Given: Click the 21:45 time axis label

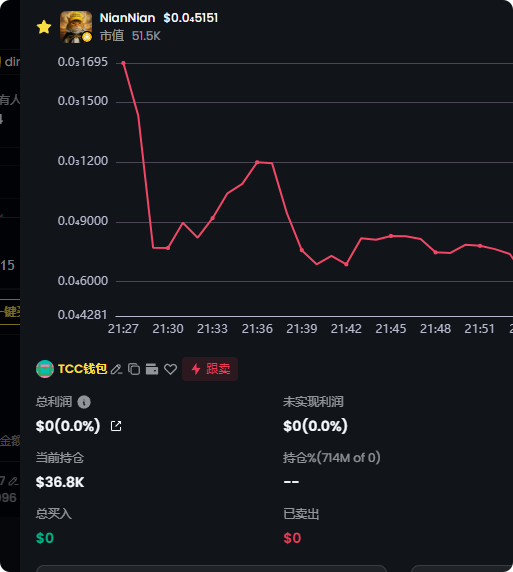Looking at the screenshot, I should point(391,329).
